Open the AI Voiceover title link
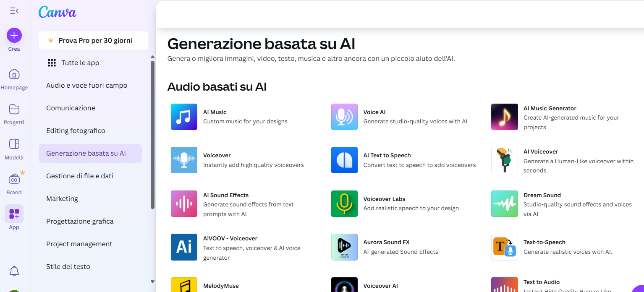The width and height of the screenshot is (644, 292). [x=541, y=151]
